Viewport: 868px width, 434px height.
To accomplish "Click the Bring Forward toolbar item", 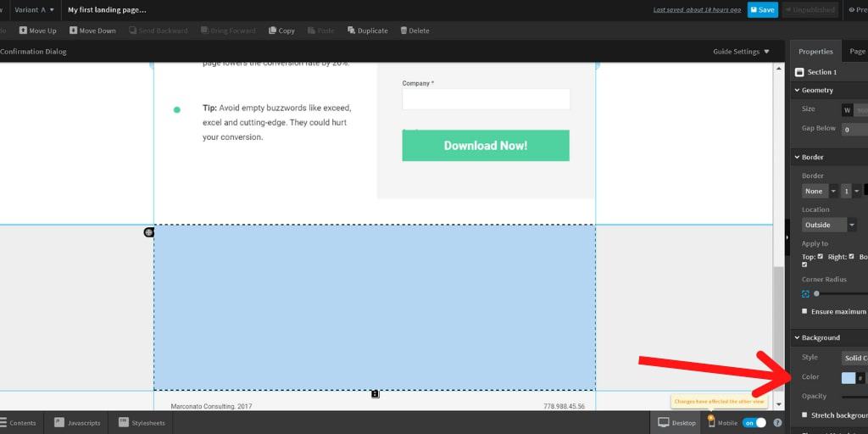I will (x=228, y=31).
